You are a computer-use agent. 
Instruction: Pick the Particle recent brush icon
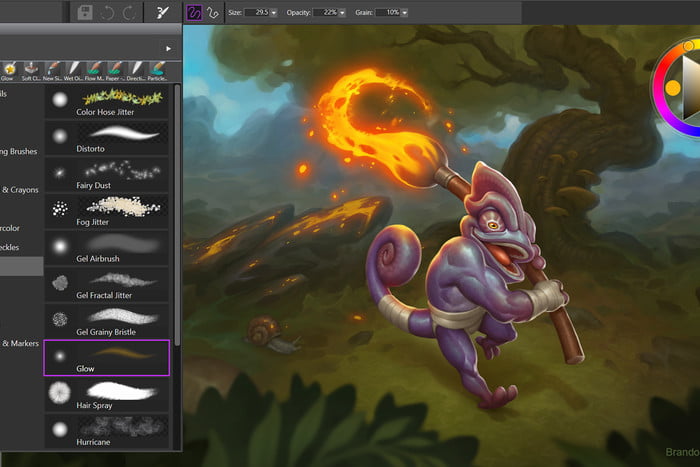157,68
